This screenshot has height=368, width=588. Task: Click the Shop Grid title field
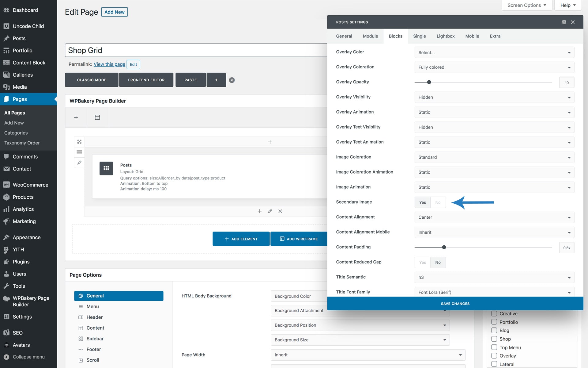(x=196, y=50)
